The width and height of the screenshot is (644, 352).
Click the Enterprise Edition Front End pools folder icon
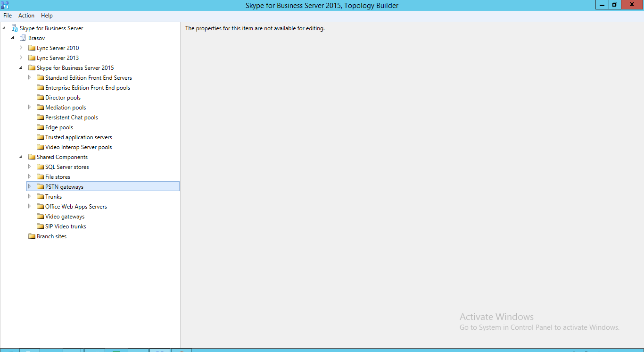[40, 88]
